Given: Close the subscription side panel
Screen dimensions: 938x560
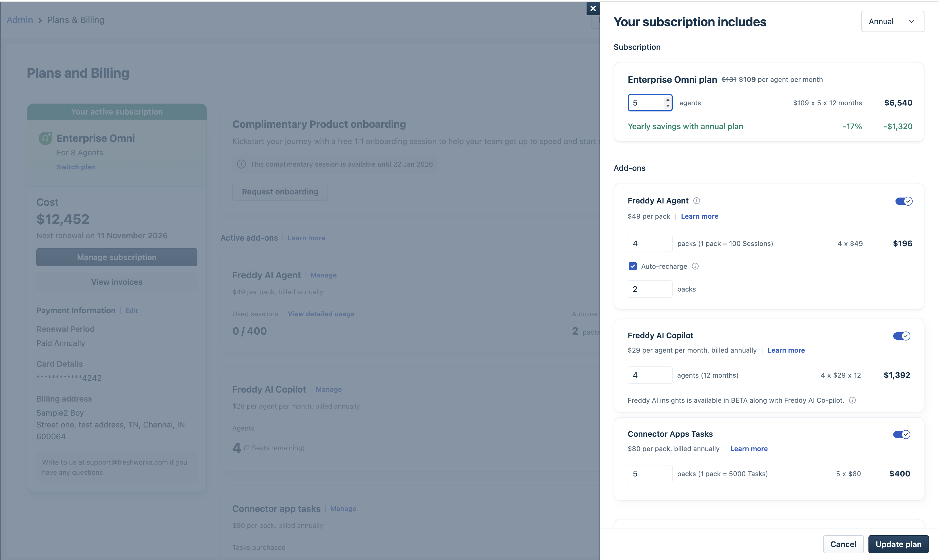Looking at the screenshot, I should point(593,8).
